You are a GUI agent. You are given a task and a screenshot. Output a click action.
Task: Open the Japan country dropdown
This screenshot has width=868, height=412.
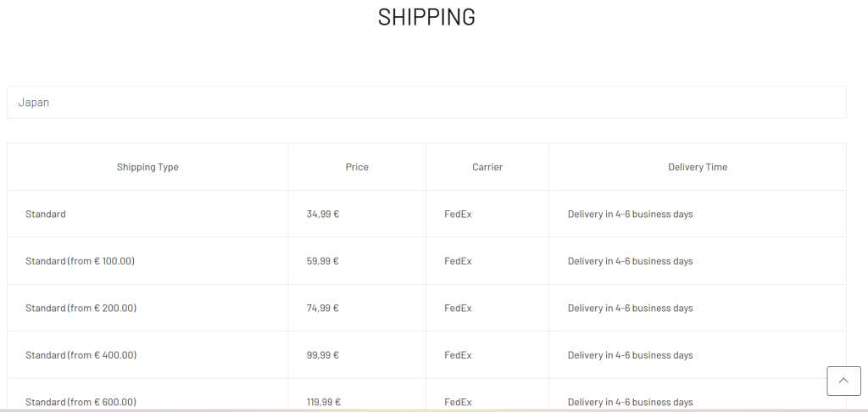[x=426, y=102]
